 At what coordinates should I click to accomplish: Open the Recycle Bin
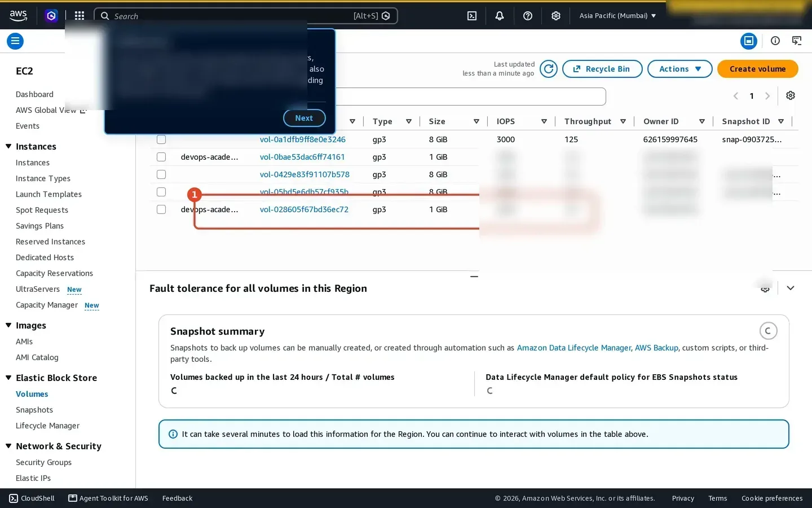(x=602, y=69)
